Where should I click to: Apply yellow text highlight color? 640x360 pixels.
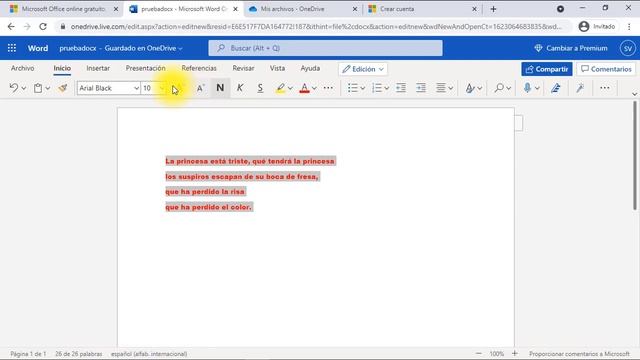pyautogui.click(x=280, y=88)
